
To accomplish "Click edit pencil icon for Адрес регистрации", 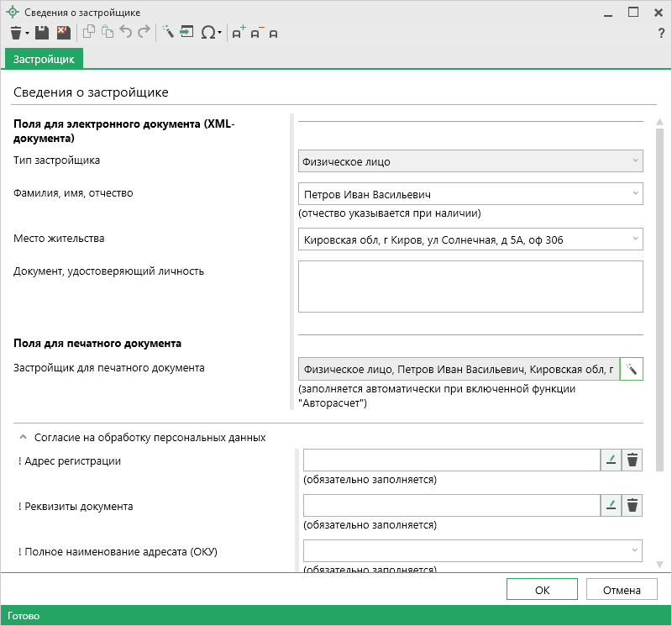I will coord(611,460).
